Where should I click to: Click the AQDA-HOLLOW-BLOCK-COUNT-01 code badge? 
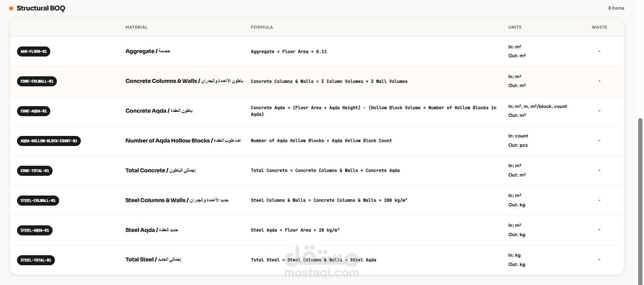click(49, 141)
